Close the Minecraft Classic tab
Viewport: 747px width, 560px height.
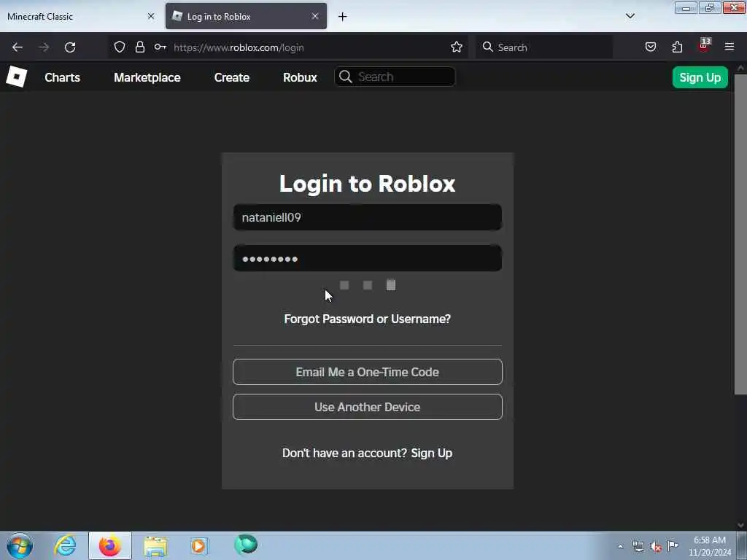point(151,16)
